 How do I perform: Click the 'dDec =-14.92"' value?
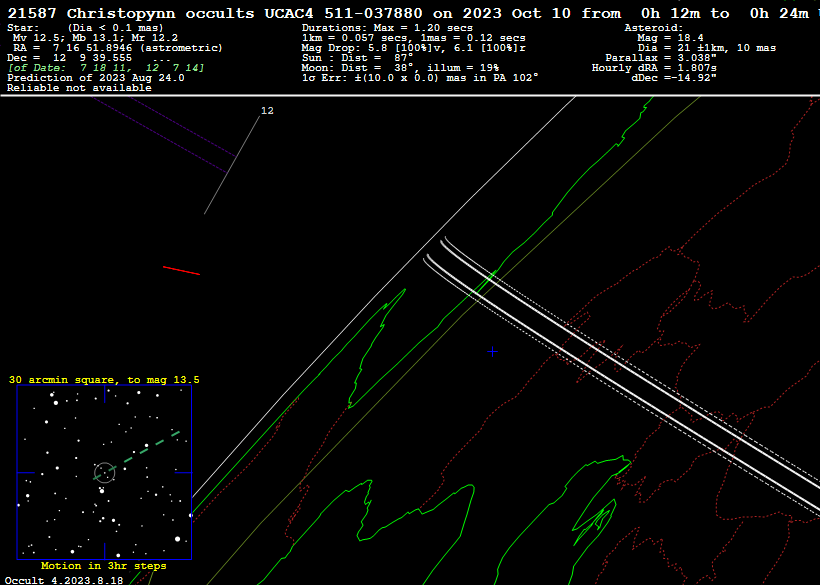coord(674,78)
